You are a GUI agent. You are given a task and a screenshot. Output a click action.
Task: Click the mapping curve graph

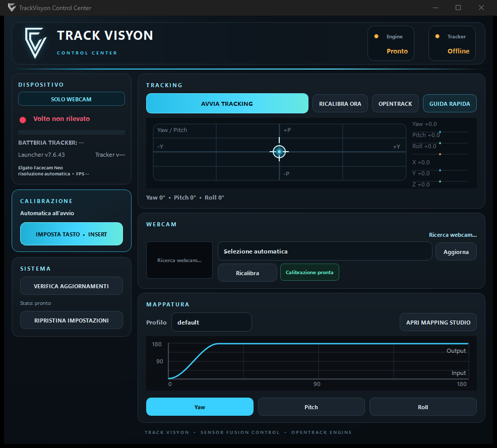[312, 363]
